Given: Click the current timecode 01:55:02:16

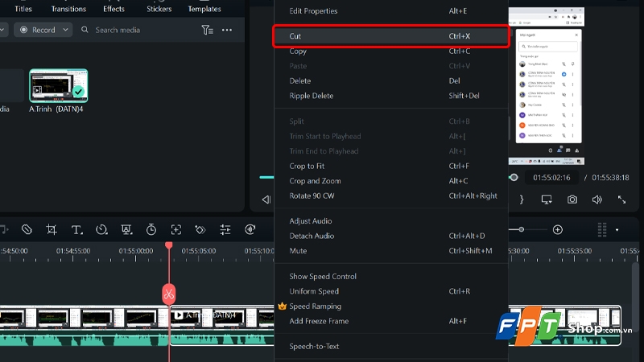Looking at the screenshot, I should 551,178.
